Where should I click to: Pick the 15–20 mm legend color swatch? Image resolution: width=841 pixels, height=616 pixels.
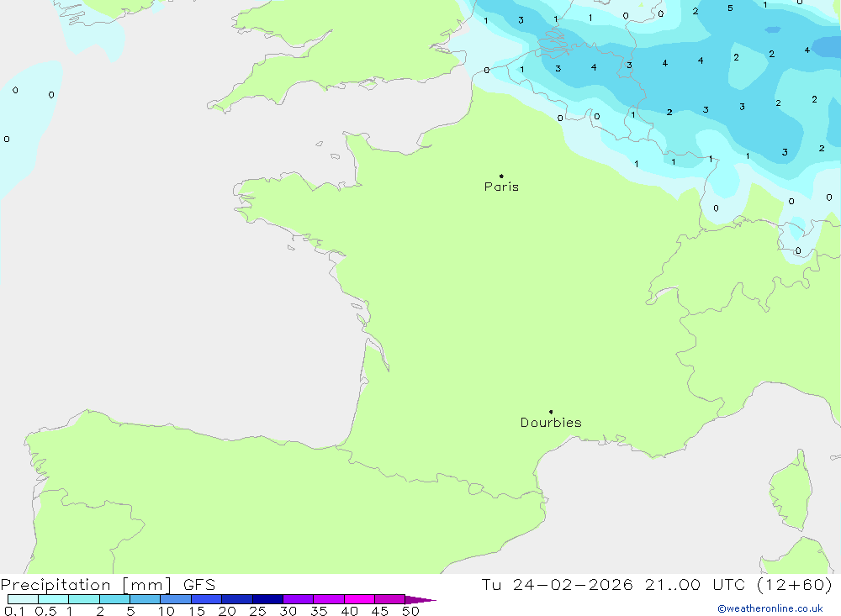click(207, 599)
